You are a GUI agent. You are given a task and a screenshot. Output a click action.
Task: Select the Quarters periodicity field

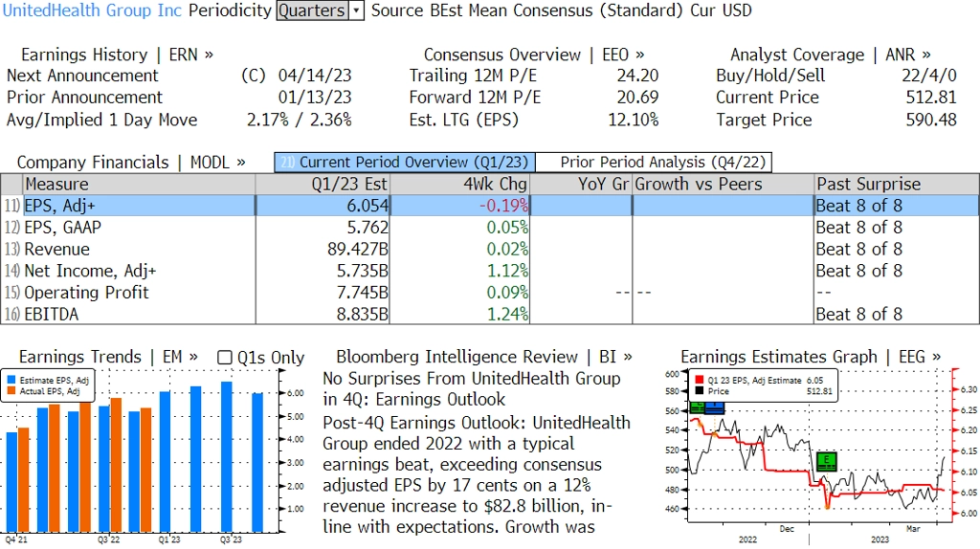click(x=313, y=11)
